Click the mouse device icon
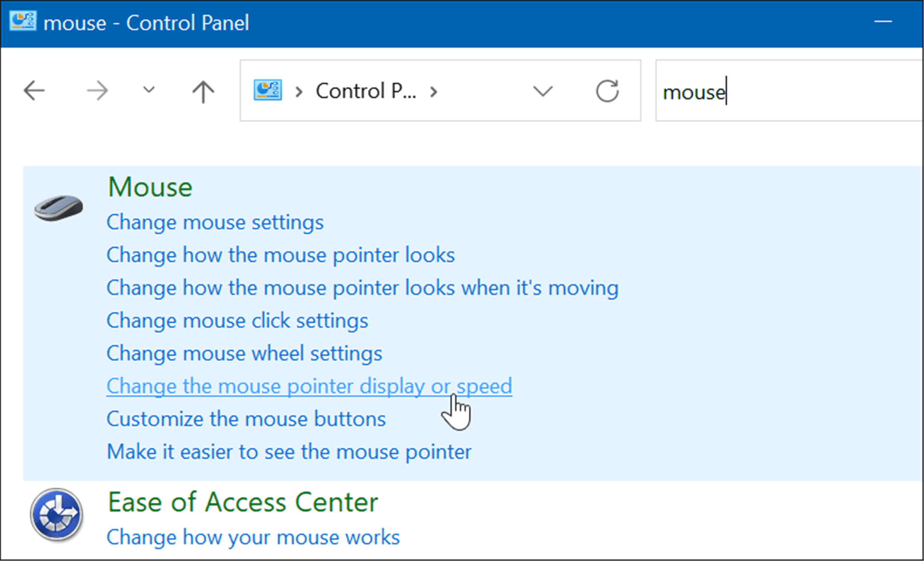This screenshot has height=561, width=924. pyautogui.click(x=57, y=208)
